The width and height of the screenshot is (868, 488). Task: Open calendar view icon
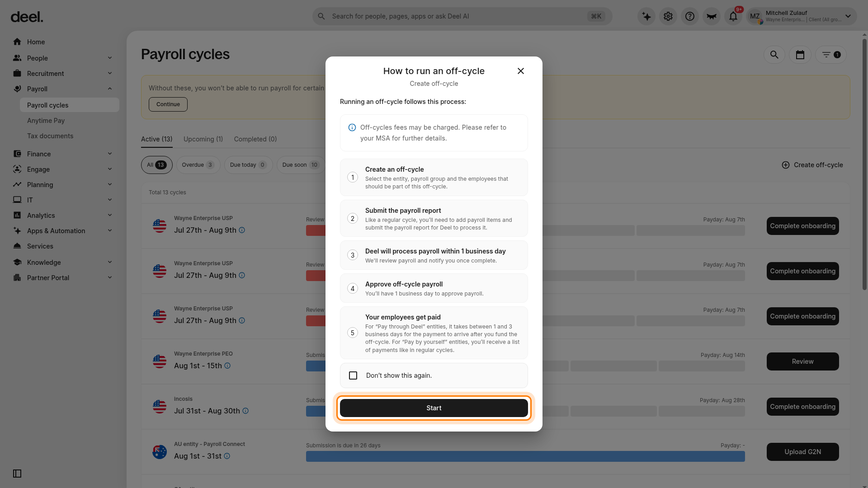point(800,55)
